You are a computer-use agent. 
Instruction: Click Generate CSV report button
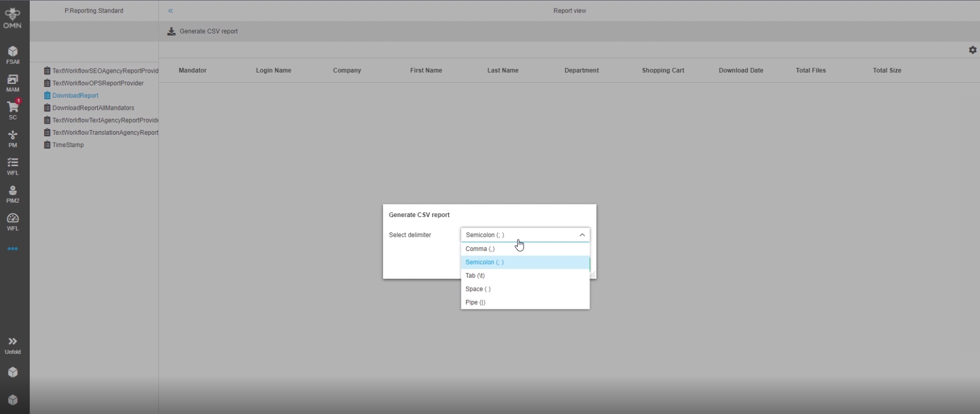(x=203, y=31)
